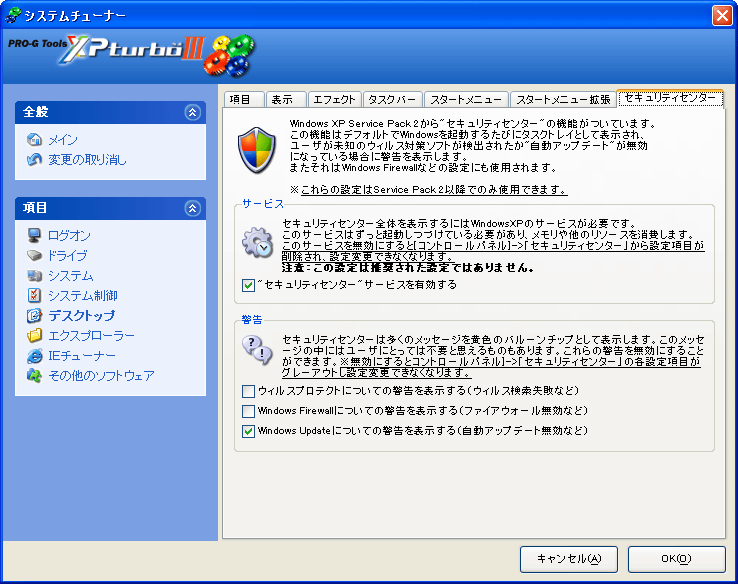Image resolution: width=738 pixels, height=584 pixels.
Task: Click the 全般 panel header title
Action: coord(36,112)
